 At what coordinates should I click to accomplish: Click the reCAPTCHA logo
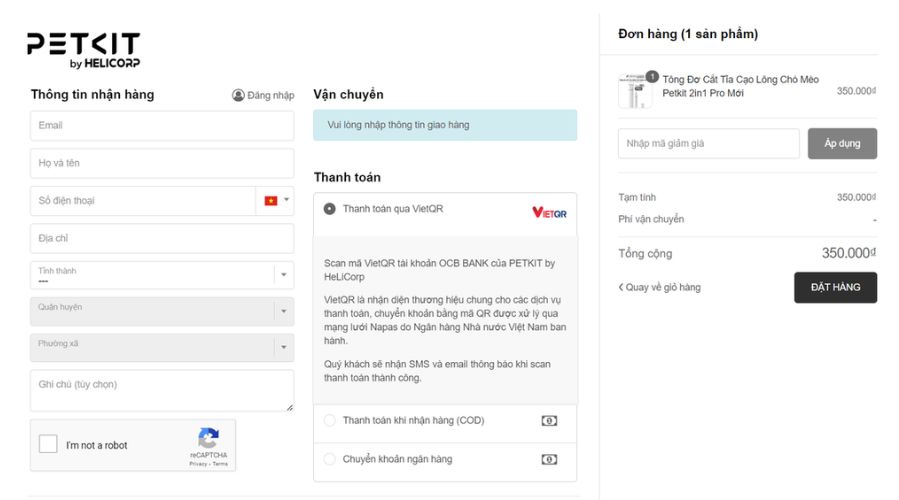click(x=208, y=439)
